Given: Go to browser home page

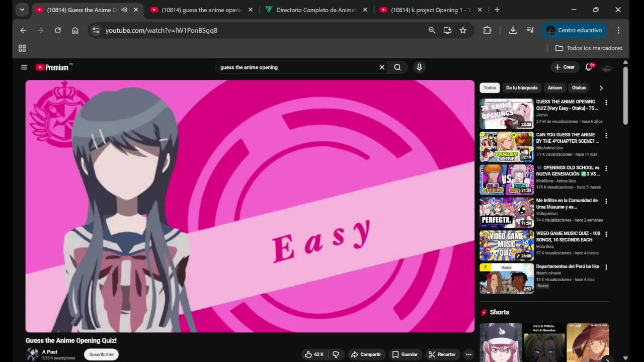Looking at the screenshot, I should tap(75, 30).
